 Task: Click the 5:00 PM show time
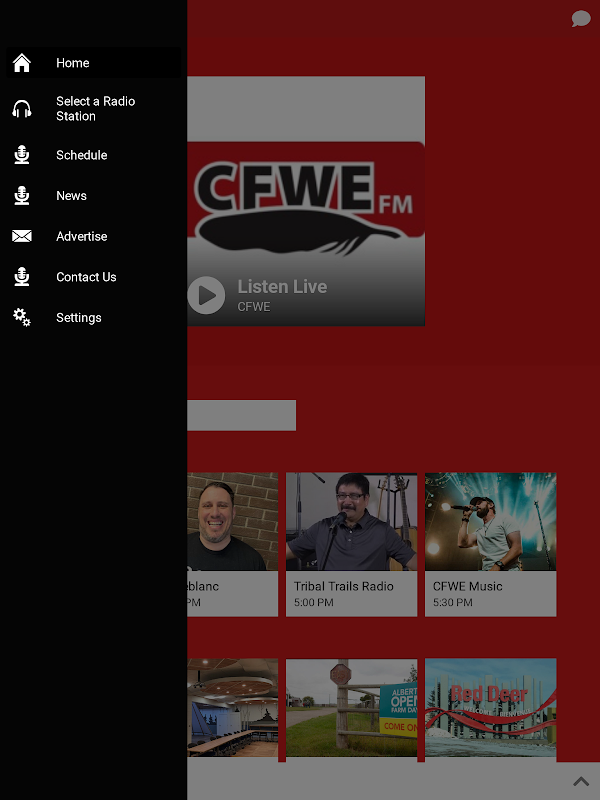coord(313,603)
